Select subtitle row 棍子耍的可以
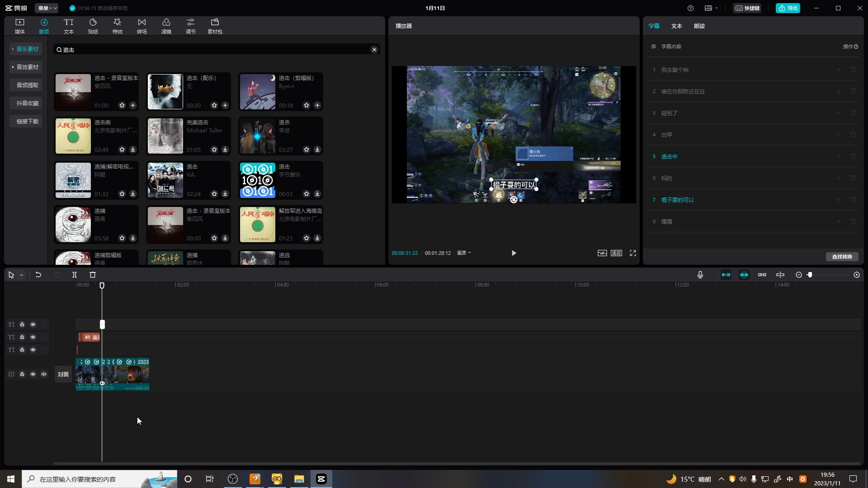Image resolution: width=868 pixels, height=488 pixels. click(753, 200)
